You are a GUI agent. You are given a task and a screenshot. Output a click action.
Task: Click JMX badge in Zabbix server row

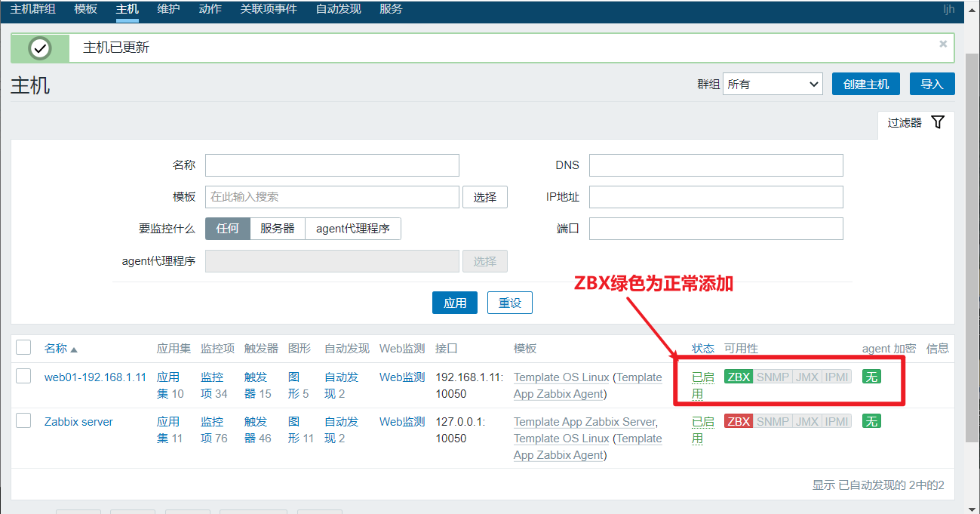click(806, 421)
